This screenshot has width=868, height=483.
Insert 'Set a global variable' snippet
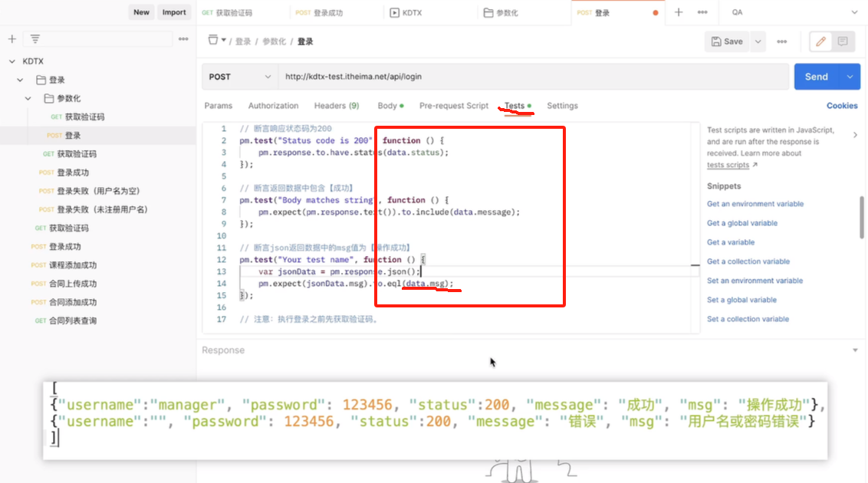[741, 300]
